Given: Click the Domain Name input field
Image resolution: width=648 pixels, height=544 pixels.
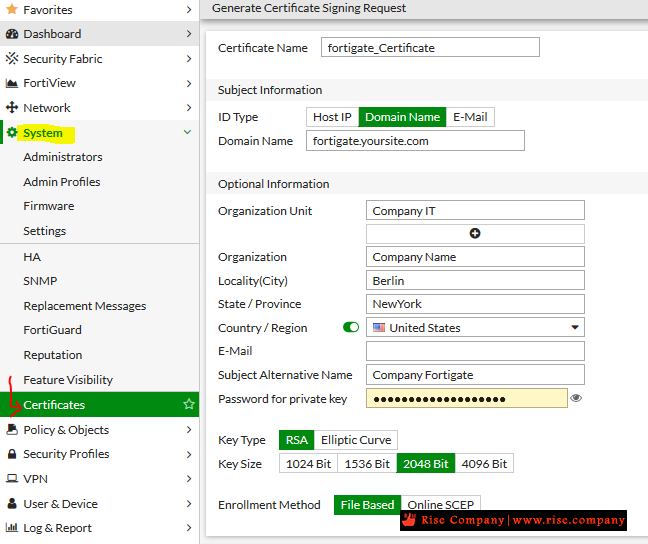Looking at the screenshot, I should (415, 141).
